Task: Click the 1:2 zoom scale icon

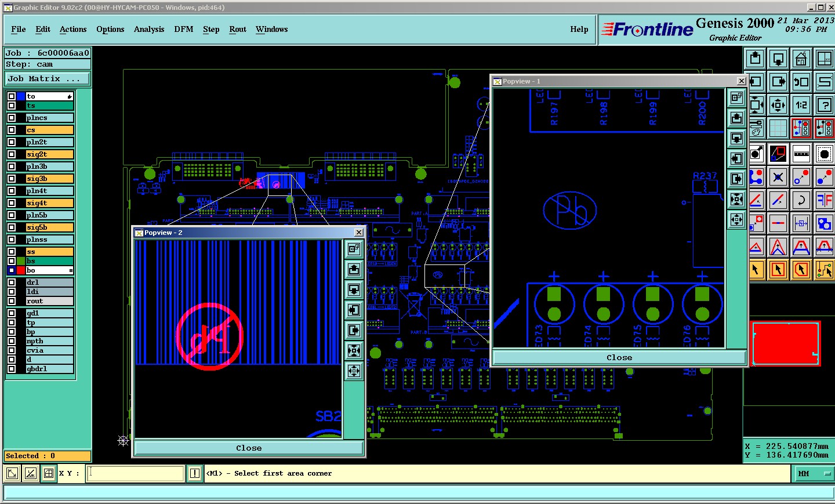Action: (801, 105)
